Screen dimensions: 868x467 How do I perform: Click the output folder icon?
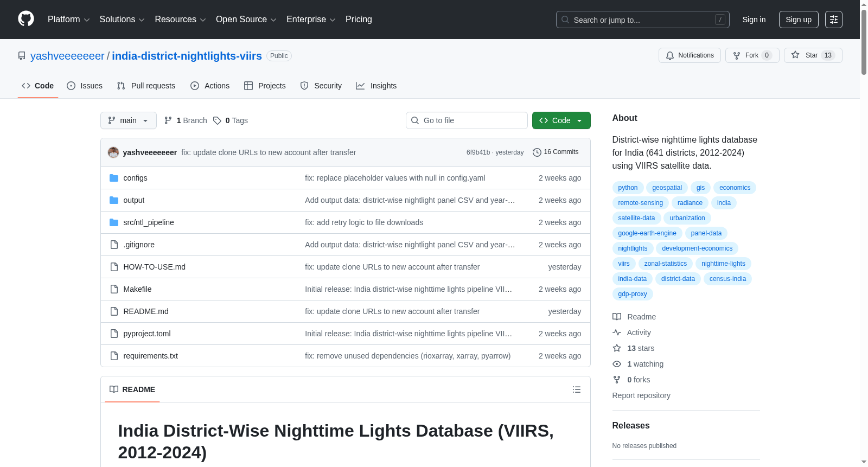pos(114,200)
